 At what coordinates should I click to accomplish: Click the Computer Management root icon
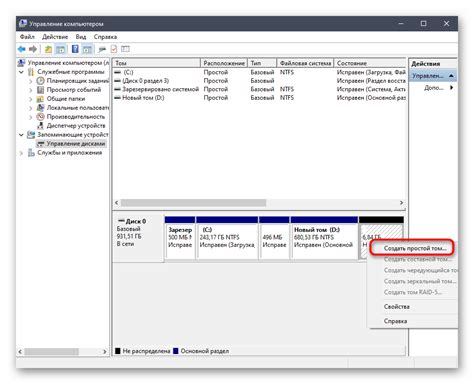coord(22,63)
